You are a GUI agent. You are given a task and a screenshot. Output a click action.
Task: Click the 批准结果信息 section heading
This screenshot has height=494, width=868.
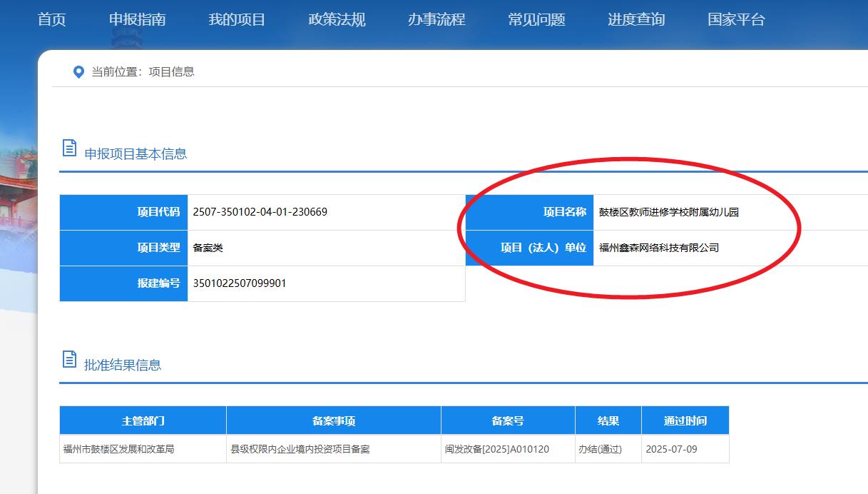[x=123, y=365]
